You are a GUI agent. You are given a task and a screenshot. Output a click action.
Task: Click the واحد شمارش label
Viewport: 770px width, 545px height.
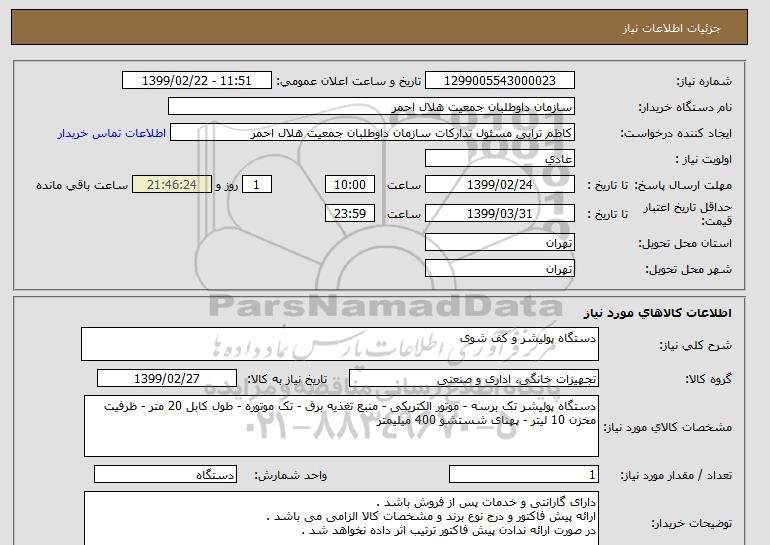click(291, 475)
